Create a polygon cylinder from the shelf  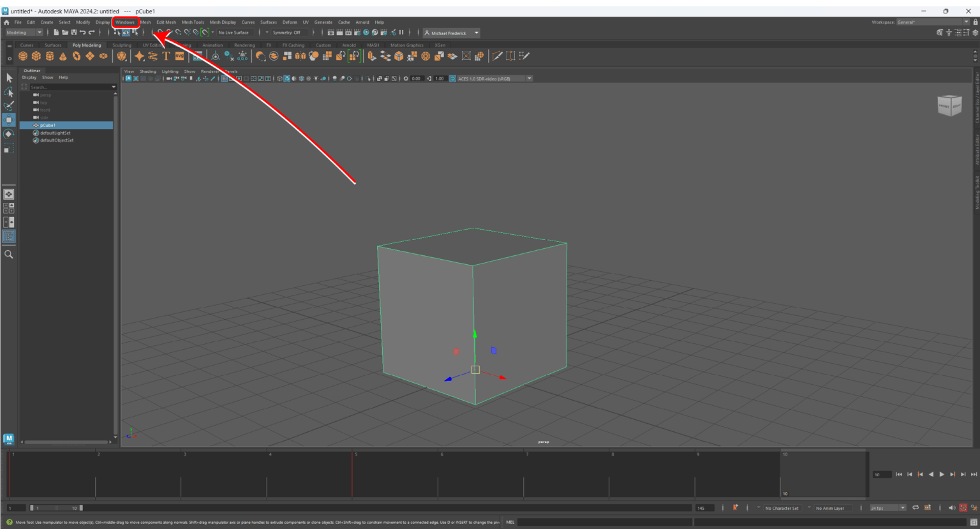(x=50, y=56)
